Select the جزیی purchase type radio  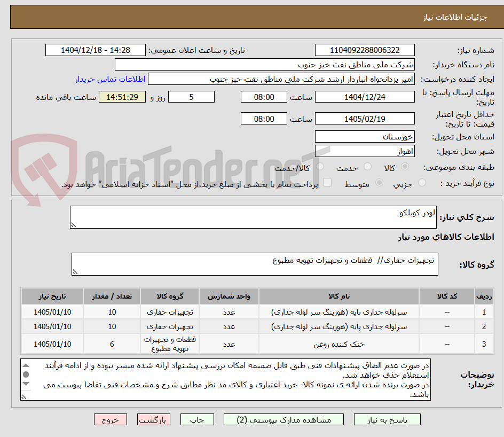(422, 183)
